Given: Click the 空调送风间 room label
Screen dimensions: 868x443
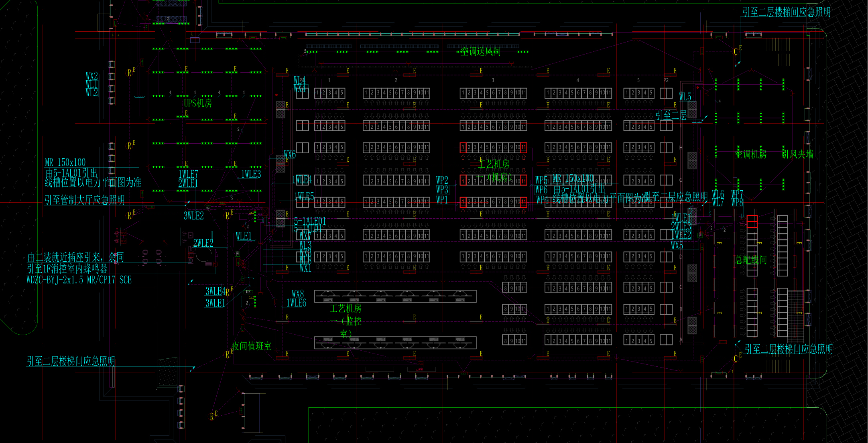Looking at the screenshot, I should 480,51.
